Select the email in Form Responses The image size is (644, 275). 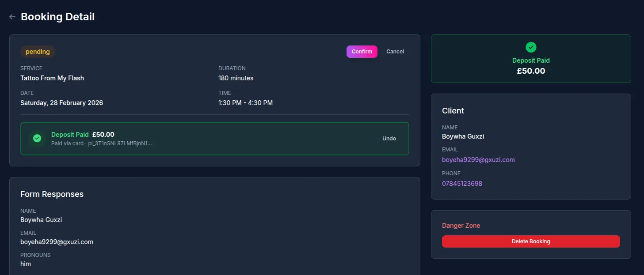(x=57, y=242)
